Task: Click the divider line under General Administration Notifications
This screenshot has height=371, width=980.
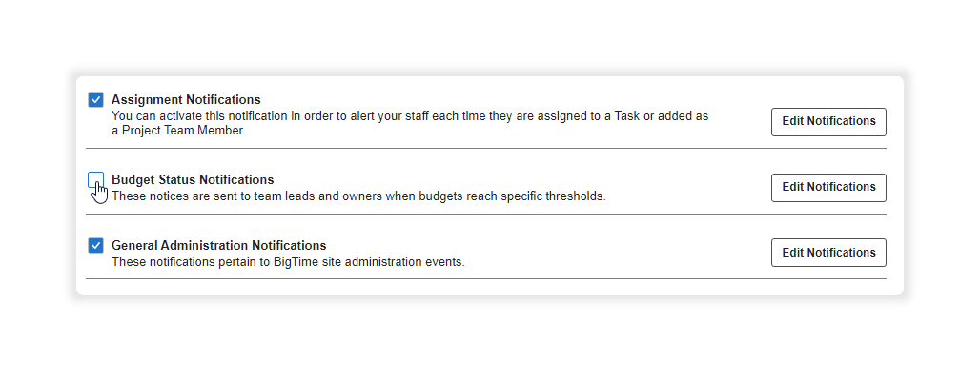Action: click(485, 279)
